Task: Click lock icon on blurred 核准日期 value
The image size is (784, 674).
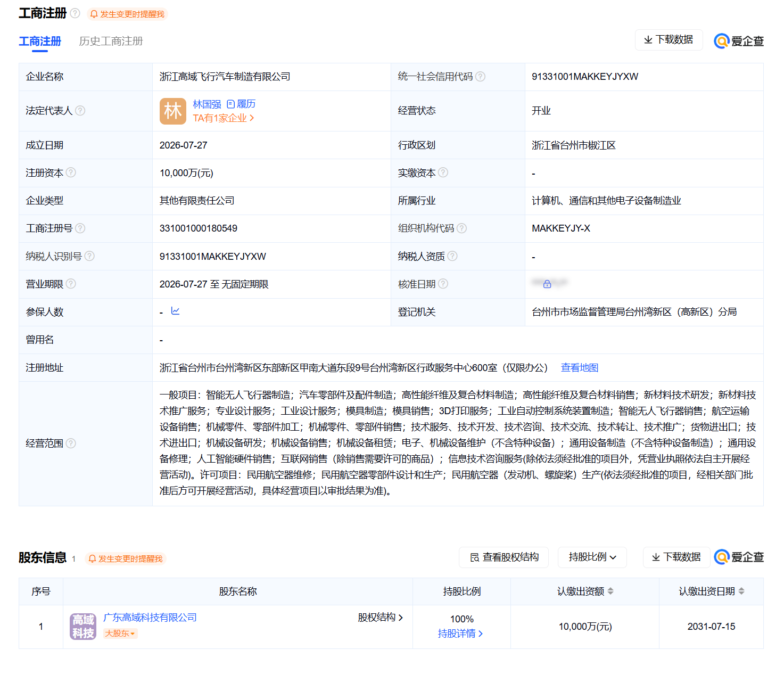Action: point(547,284)
